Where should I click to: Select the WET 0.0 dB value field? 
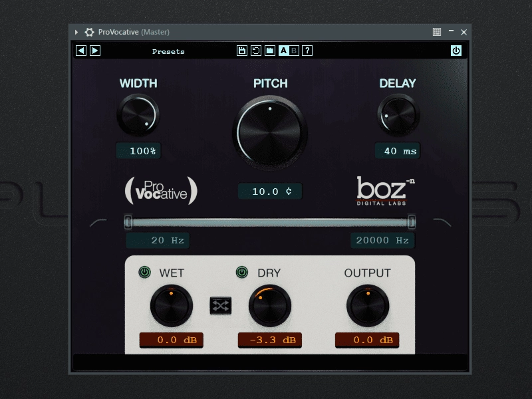pyautogui.click(x=172, y=340)
